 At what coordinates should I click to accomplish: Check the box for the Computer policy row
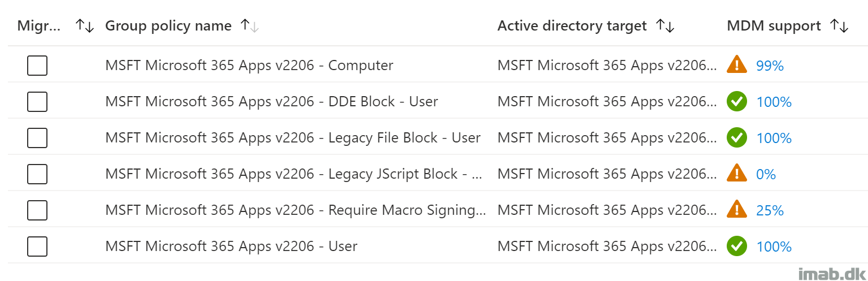coord(37,66)
